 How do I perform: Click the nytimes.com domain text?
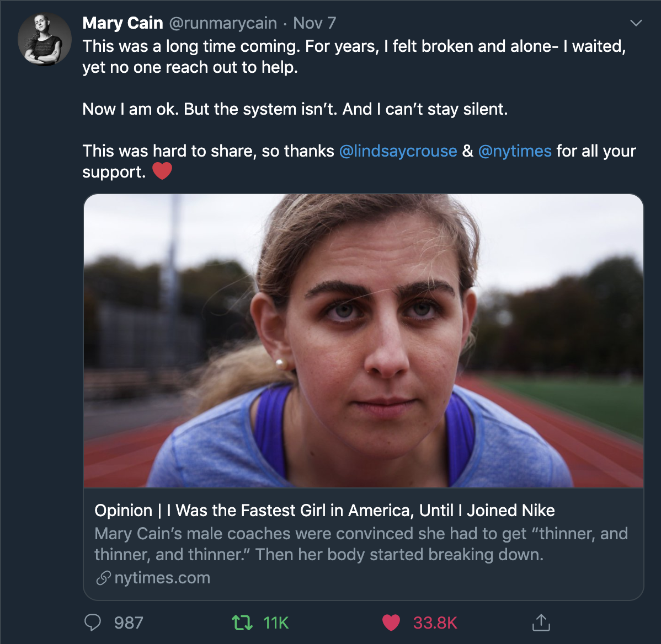162,578
